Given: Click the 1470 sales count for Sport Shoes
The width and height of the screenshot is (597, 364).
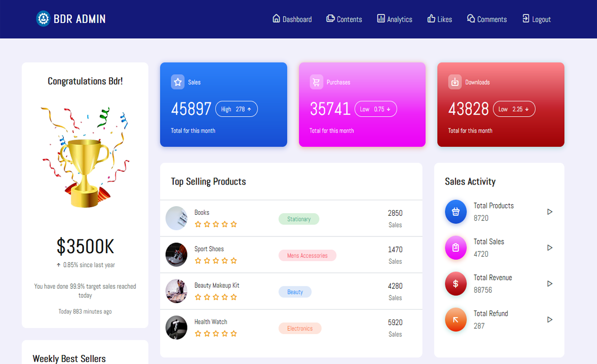Looking at the screenshot, I should tap(395, 250).
